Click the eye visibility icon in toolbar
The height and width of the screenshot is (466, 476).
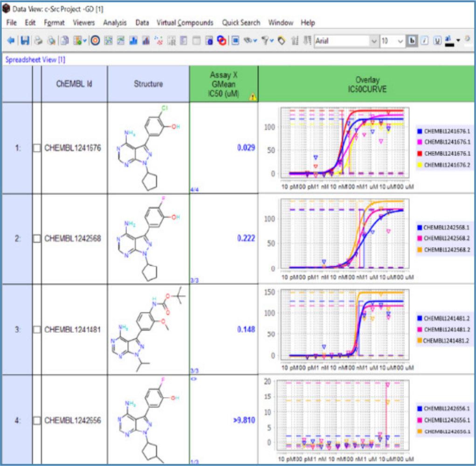[x=248, y=40]
